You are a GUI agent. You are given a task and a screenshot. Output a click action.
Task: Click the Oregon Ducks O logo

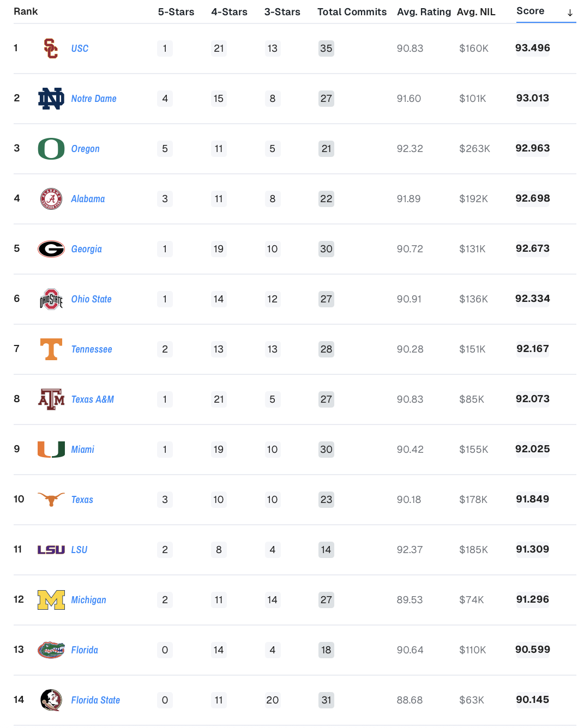coord(51,149)
